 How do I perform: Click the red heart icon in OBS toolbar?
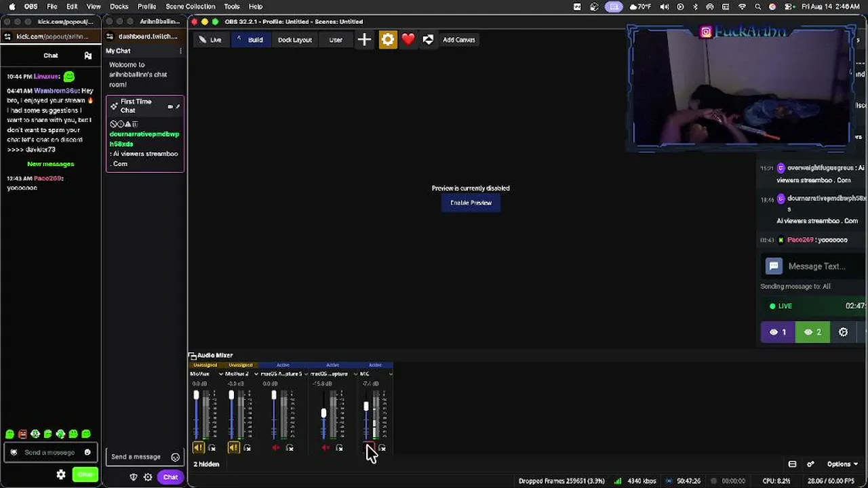[x=408, y=40]
